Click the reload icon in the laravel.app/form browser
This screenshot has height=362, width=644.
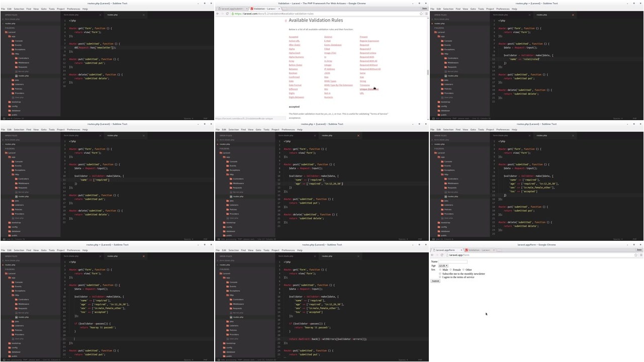[x=442, y=255]
